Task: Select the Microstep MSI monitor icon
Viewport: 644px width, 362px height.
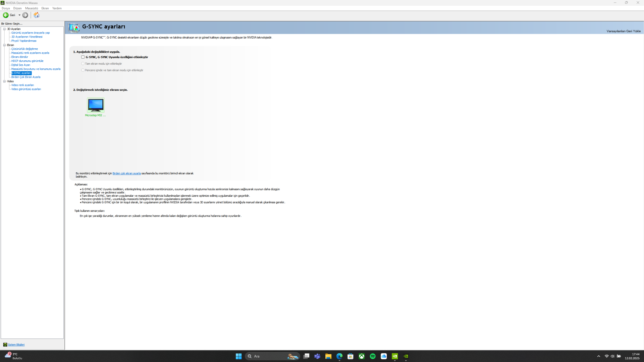Action: (96, 105)
